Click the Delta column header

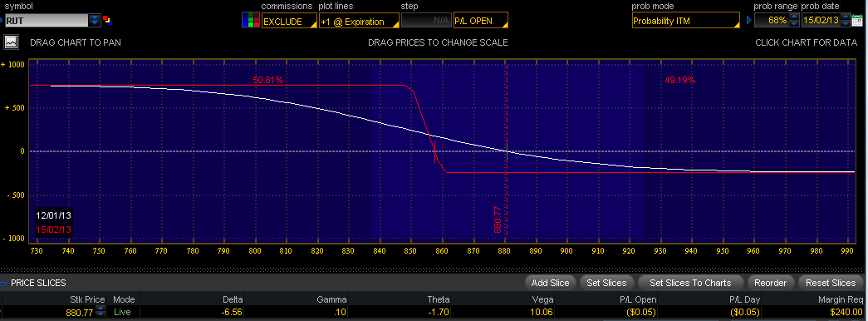point(233,299)
